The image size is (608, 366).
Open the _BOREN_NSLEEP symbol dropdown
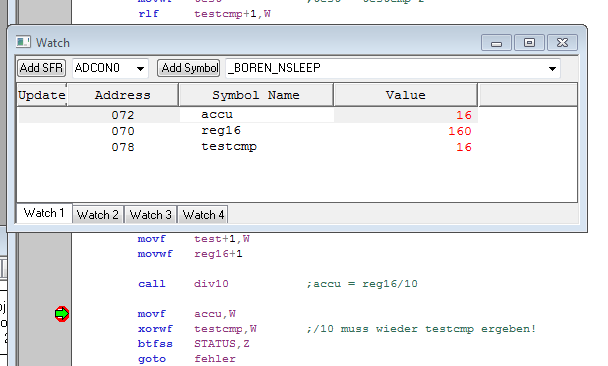(552, 69)
